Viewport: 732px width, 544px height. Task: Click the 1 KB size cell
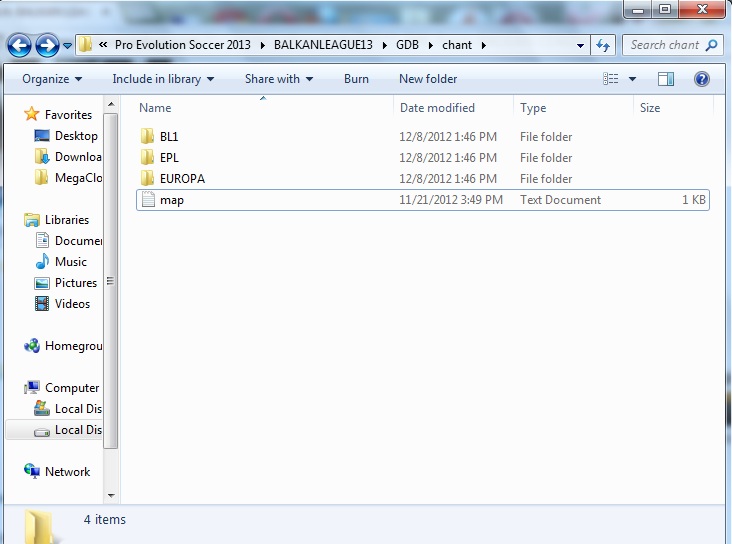pyautogui.click(x=694, y=200)
